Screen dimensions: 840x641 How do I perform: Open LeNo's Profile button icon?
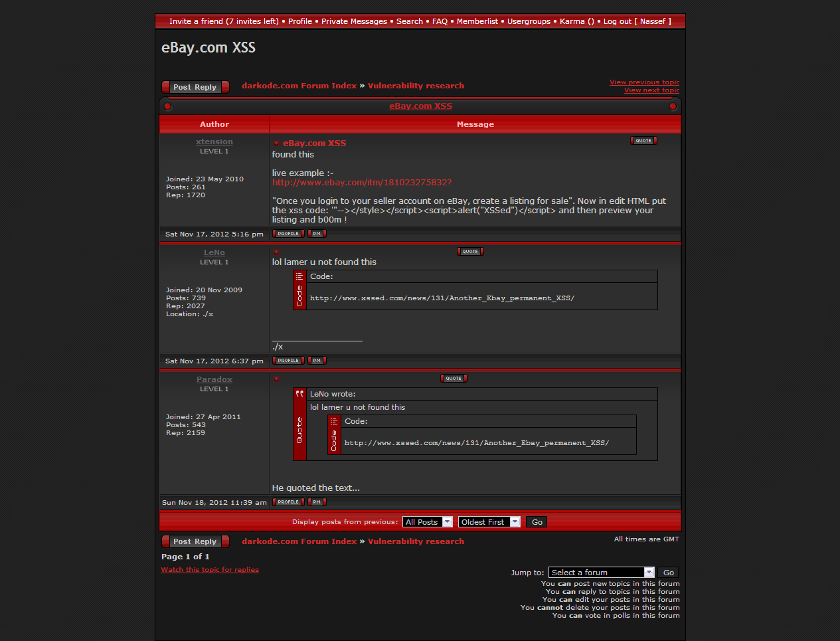(x=288, y=361)
